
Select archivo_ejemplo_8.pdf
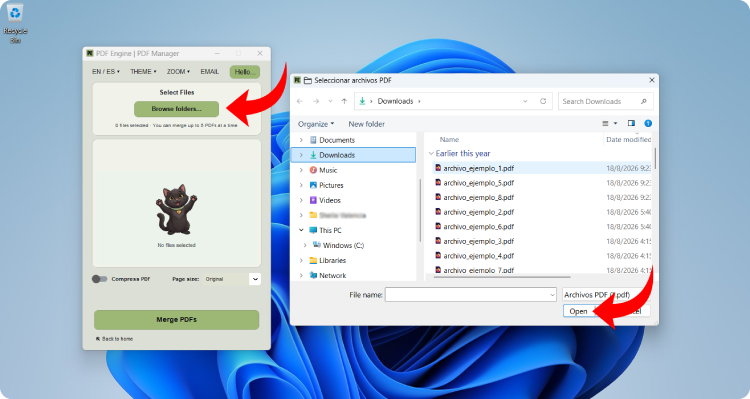coord(478,198)
